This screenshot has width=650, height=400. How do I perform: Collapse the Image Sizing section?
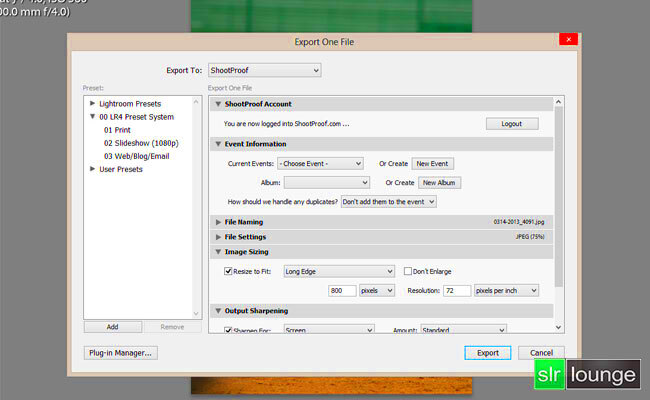click(218, 252)
